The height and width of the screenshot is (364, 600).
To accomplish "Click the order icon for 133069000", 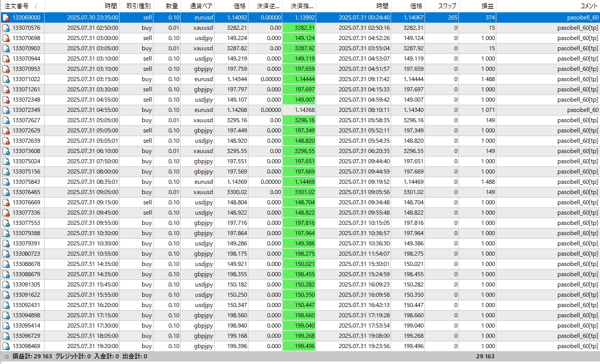I will click(x=6, y=17).
